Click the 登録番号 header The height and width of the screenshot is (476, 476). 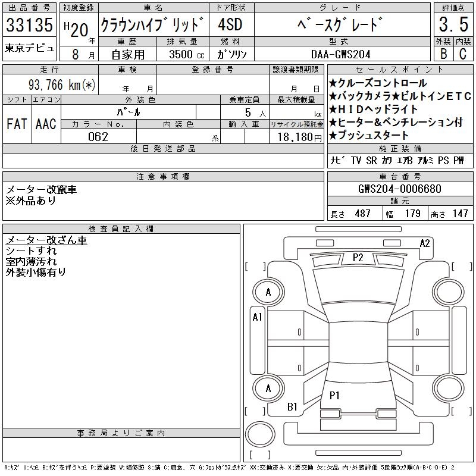pyautogui.click(x=213, y=70)
